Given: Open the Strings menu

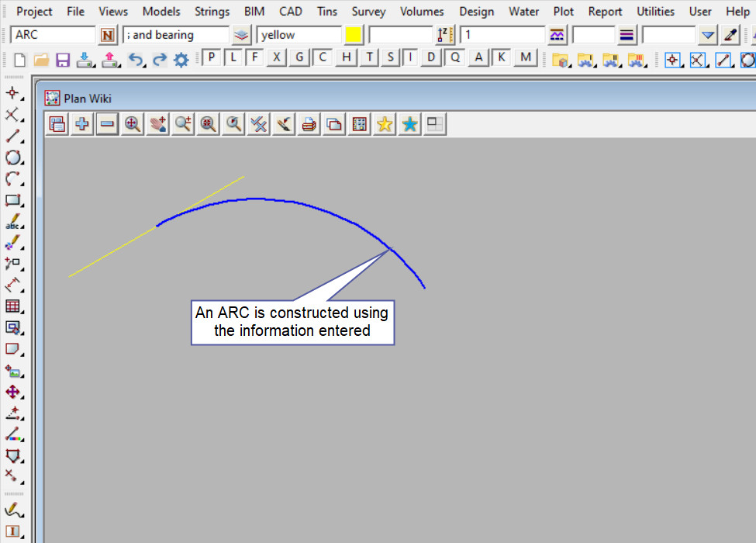Looking at the screenshot, I should 212,12.
